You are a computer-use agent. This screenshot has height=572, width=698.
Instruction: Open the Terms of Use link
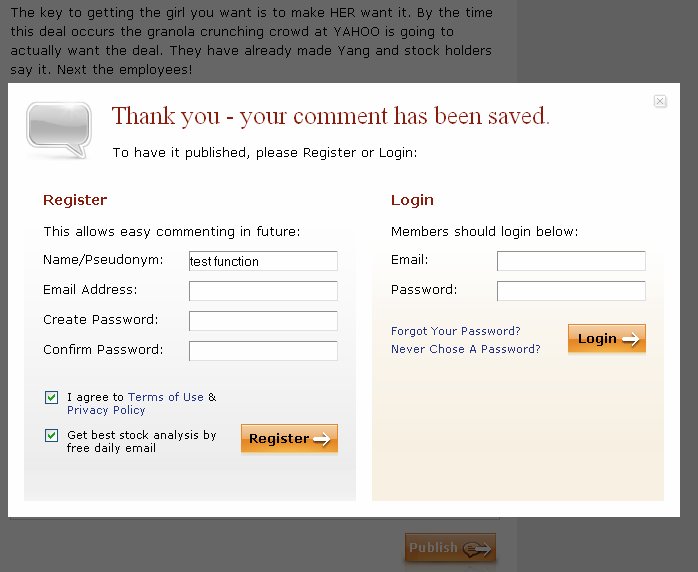(x=166, y=397)
